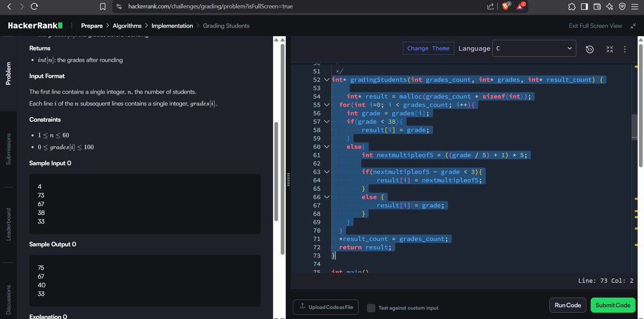
Task: Click the 'Constraints' heading
Action: point(45,120)
